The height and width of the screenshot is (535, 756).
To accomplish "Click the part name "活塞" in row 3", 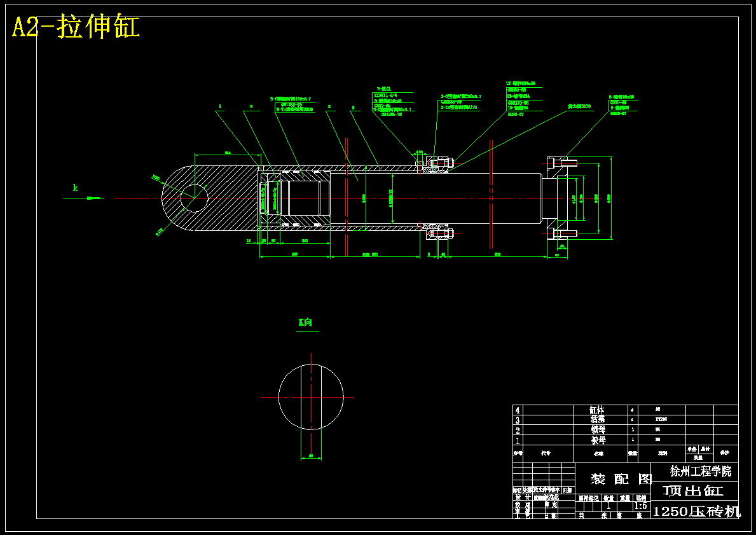I will click(598, 420).
